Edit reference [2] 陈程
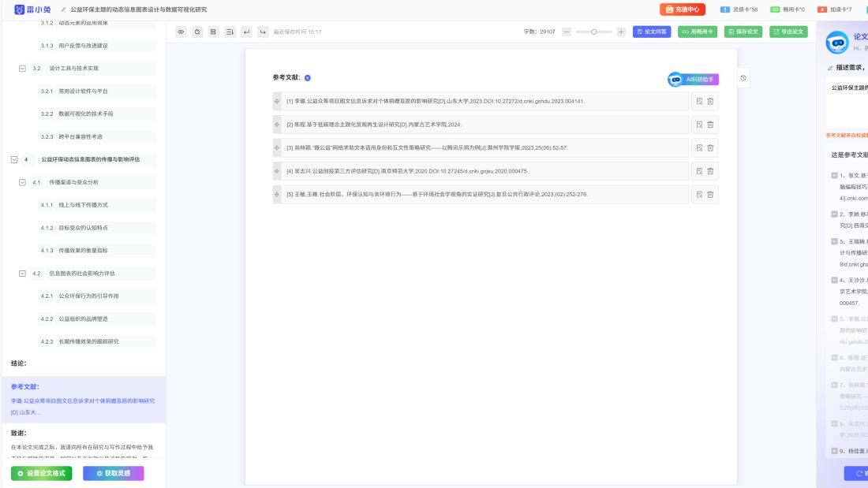 699,125
